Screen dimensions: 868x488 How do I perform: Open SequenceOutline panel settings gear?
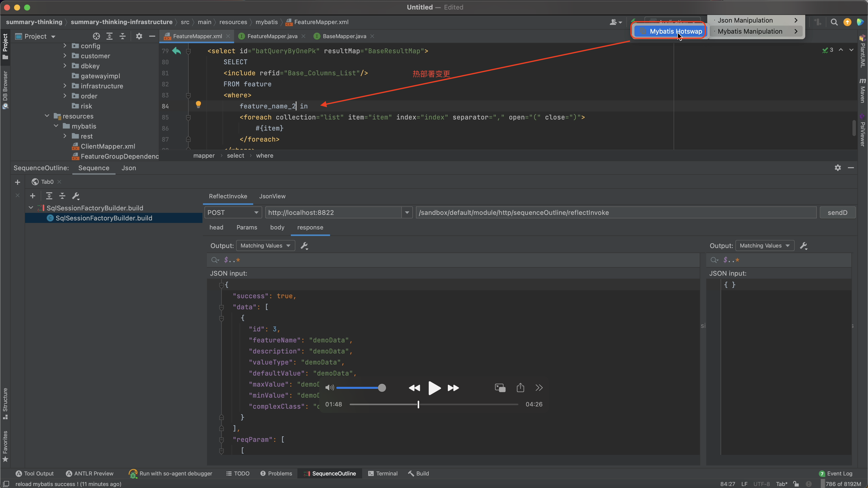coord(838,168)
